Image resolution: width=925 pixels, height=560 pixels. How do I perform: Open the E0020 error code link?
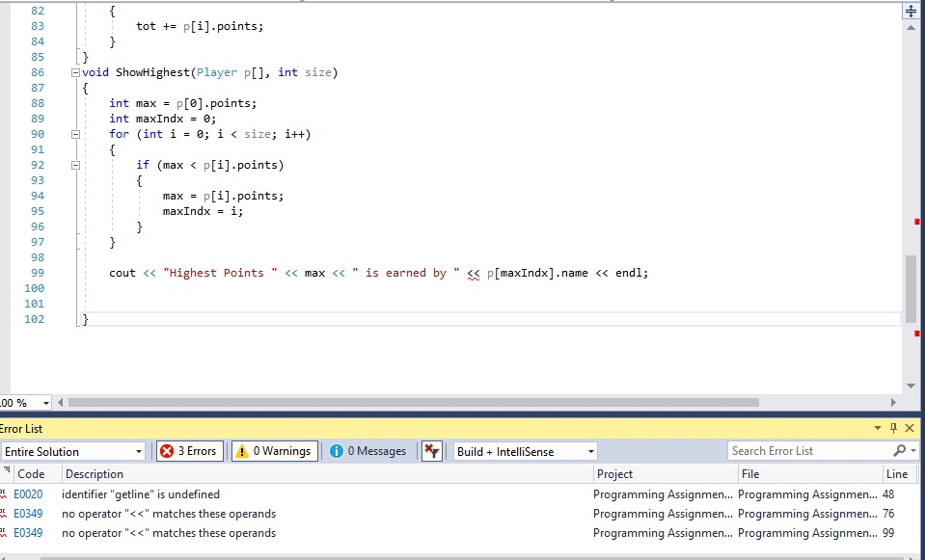[28, 494]
